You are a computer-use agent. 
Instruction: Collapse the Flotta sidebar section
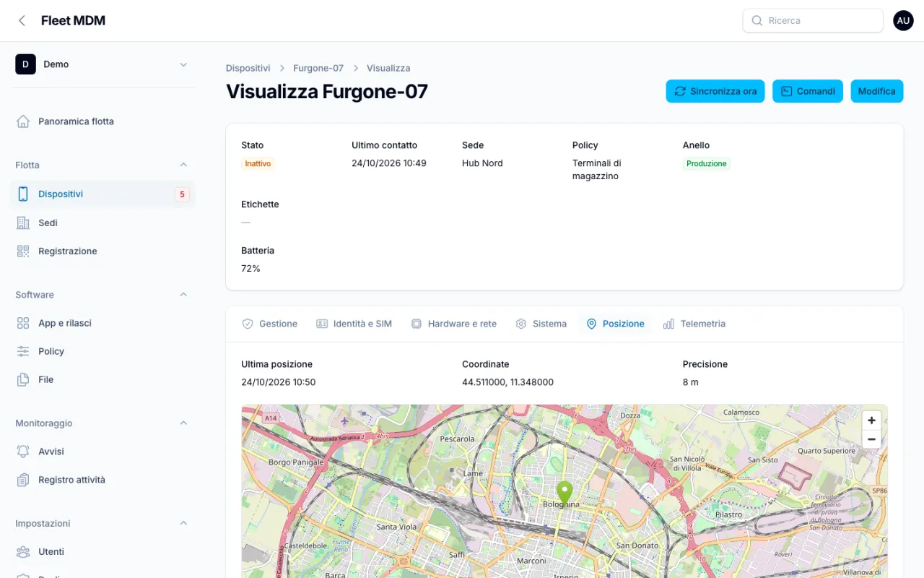(183, 165)
